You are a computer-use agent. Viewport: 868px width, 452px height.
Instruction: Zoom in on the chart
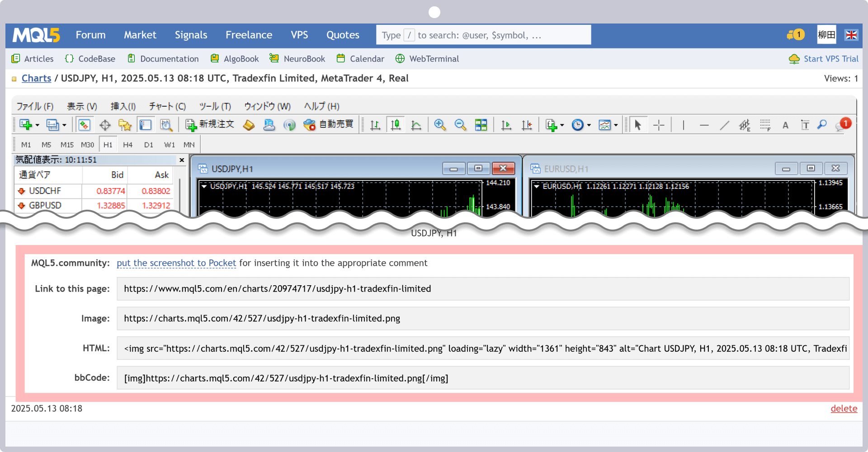(439, 125)
